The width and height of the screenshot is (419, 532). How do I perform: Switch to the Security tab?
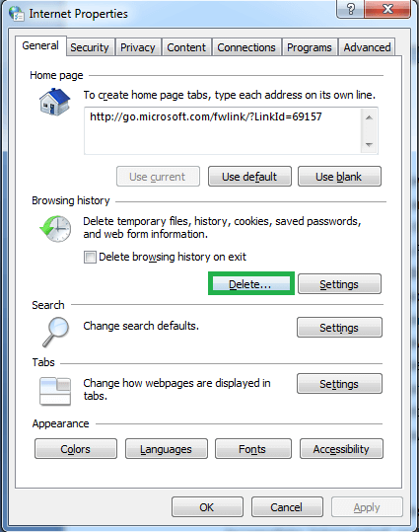click(90, 47)
